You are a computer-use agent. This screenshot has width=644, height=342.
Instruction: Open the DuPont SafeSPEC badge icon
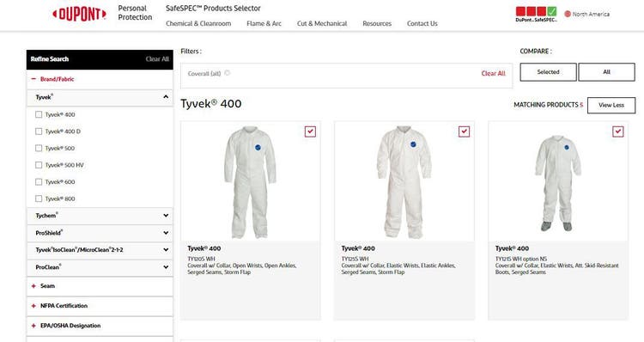tap(536, 14)
